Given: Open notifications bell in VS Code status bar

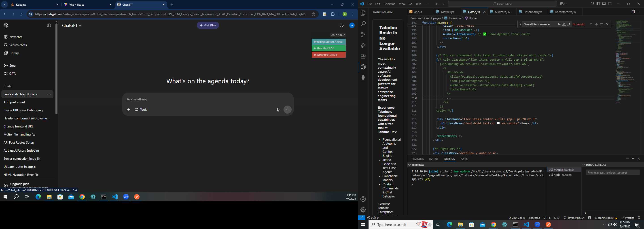Looking at the screenshot, I should click(x=639, y=218).
